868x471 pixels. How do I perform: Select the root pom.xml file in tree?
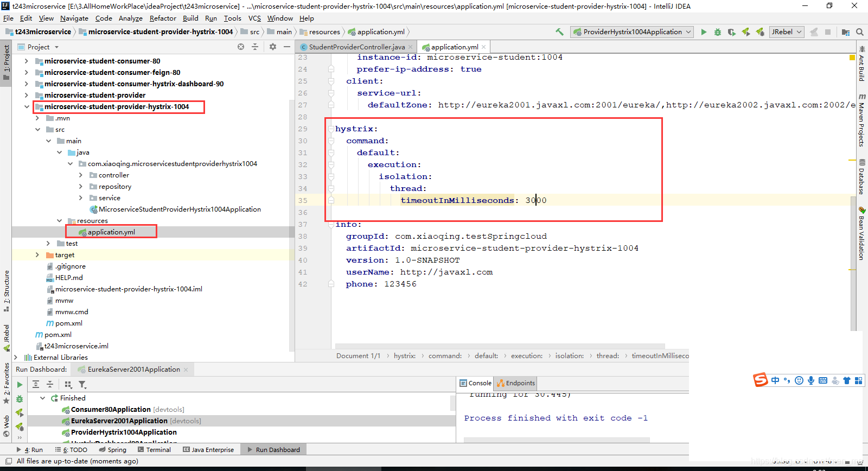click(58, 335)
